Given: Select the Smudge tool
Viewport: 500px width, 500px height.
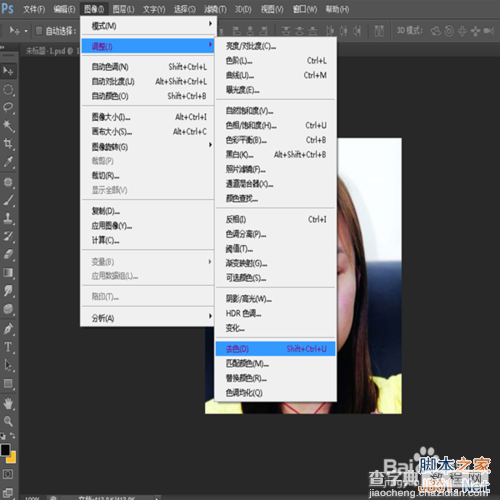Looking at the screenshot, I should [x=8, y=291].
